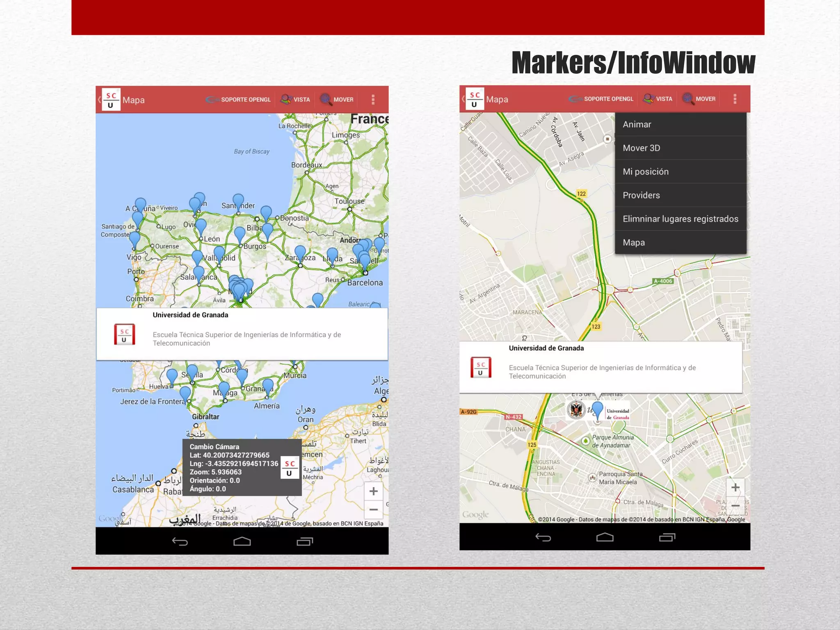Tap Google logo on right map
This screenshot has width=840, height=630.
pos(475,514)
